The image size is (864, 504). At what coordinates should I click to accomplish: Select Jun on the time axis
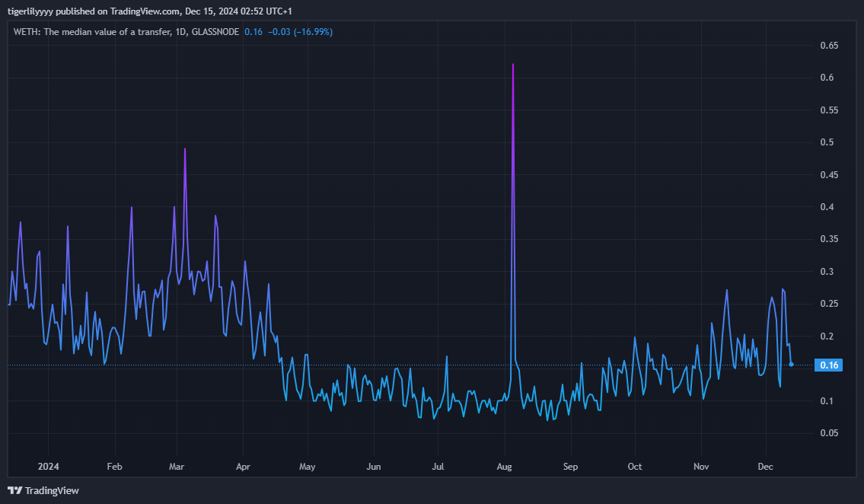coord(373,466)
